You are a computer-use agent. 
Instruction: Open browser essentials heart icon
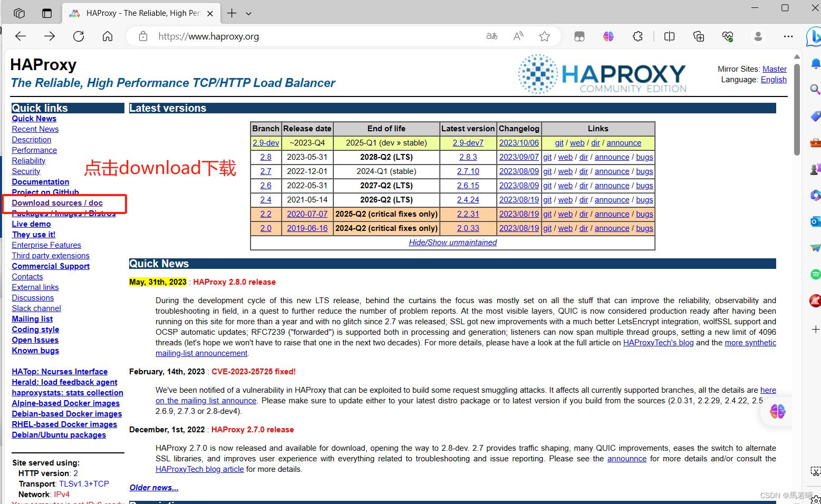728,36
